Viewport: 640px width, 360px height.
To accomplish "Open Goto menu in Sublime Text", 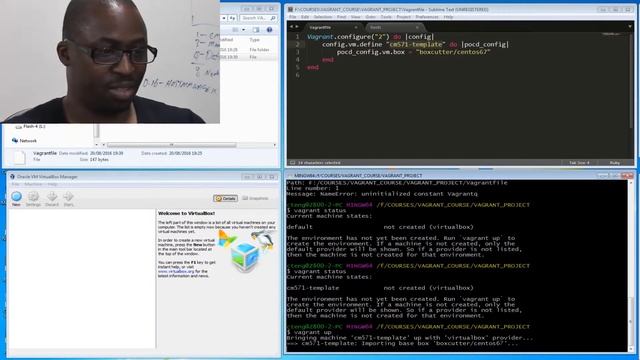I will tap(370, 17).
